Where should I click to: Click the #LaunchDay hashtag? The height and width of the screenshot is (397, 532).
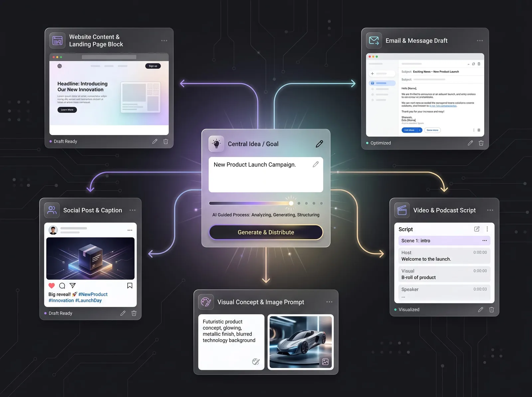click(x=88, y=300)
